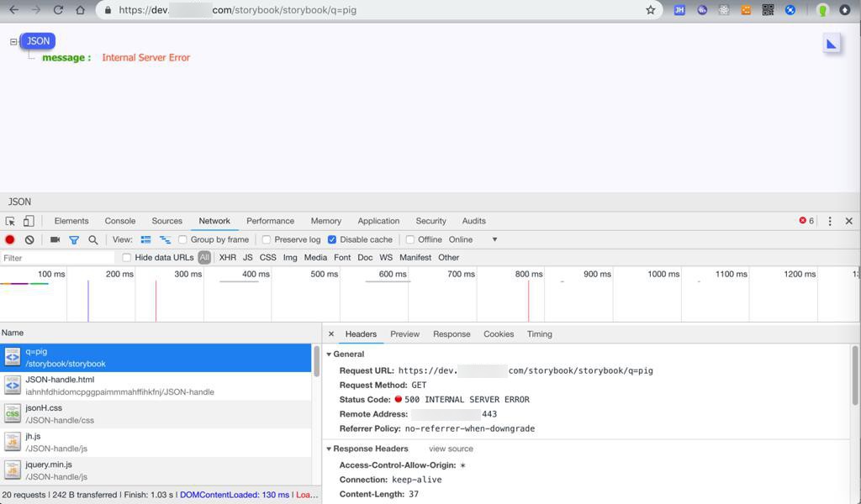
Task: Select the jsonH.css request
Action: (156, 414)
